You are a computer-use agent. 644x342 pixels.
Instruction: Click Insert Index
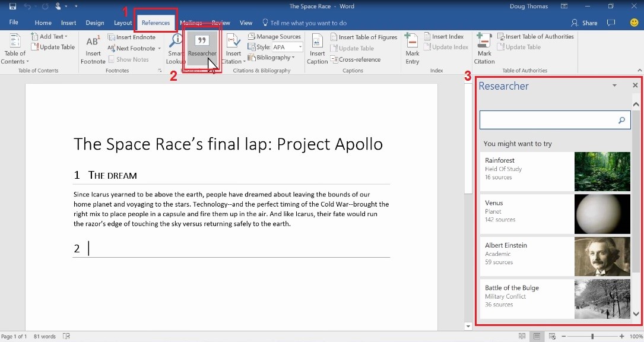tap(443, 37)
